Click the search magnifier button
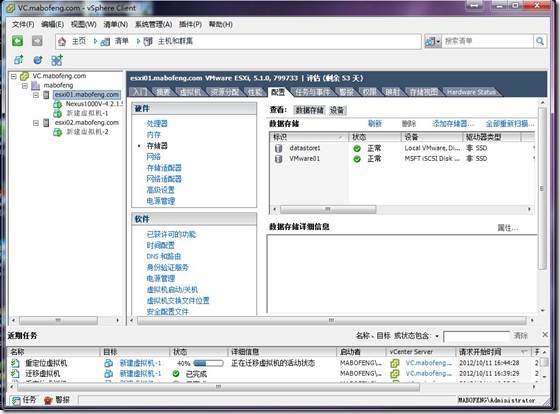Screen dimensions: 560x414 [x=540, y=41]
